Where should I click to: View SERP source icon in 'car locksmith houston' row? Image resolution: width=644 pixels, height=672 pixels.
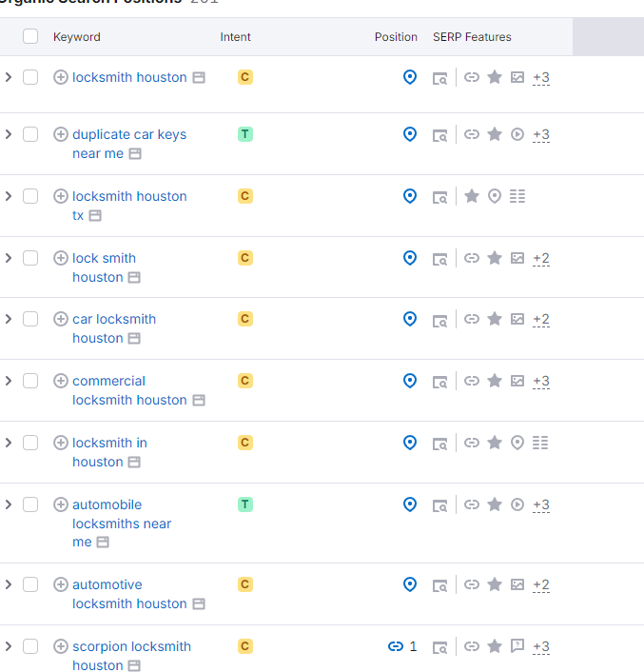439,320
